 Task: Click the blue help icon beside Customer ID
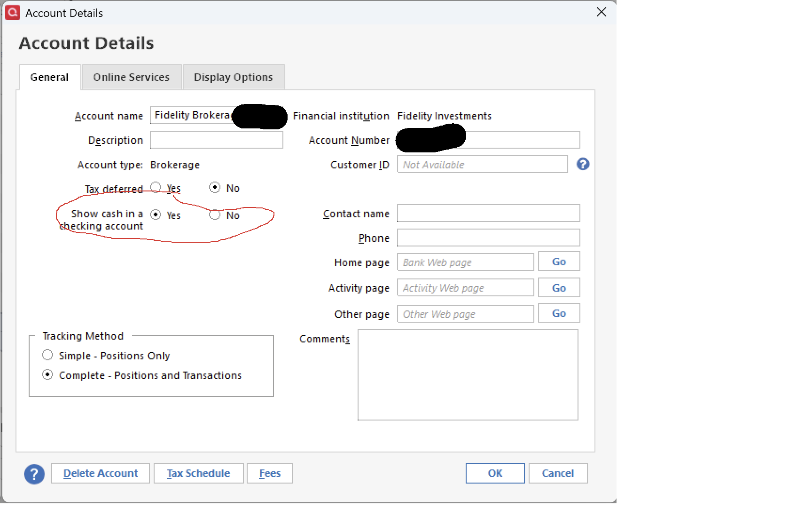pos(583,164)
